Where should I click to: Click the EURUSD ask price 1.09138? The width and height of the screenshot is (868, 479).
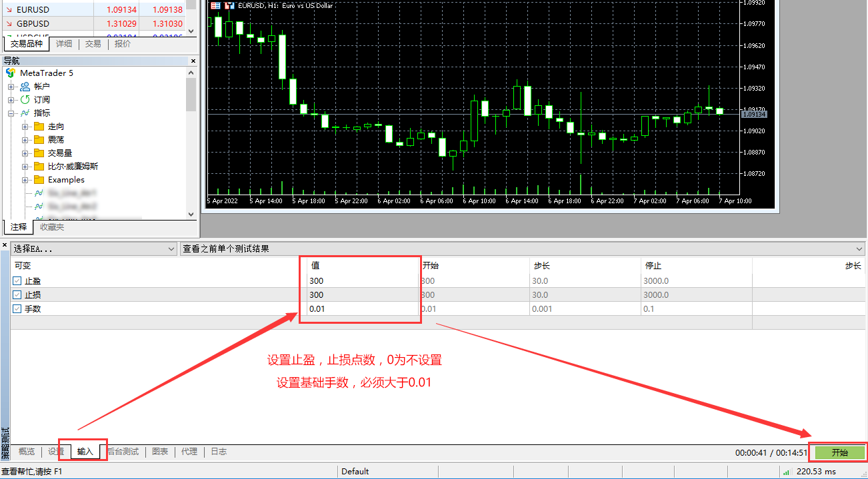167,10
